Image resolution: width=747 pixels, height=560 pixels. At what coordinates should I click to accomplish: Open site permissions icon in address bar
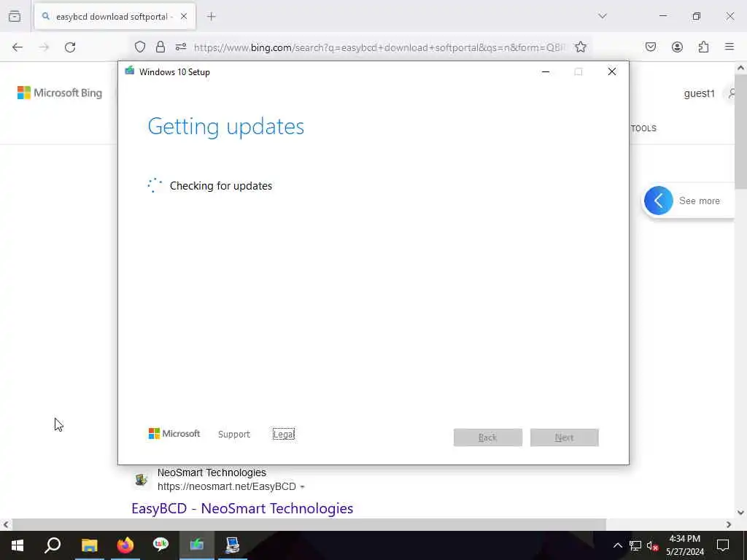[181, 47]
